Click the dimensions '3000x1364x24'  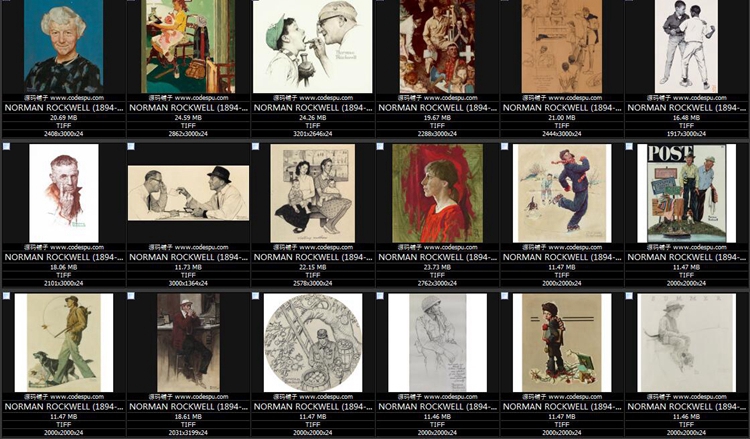click(x=188, y=284)
